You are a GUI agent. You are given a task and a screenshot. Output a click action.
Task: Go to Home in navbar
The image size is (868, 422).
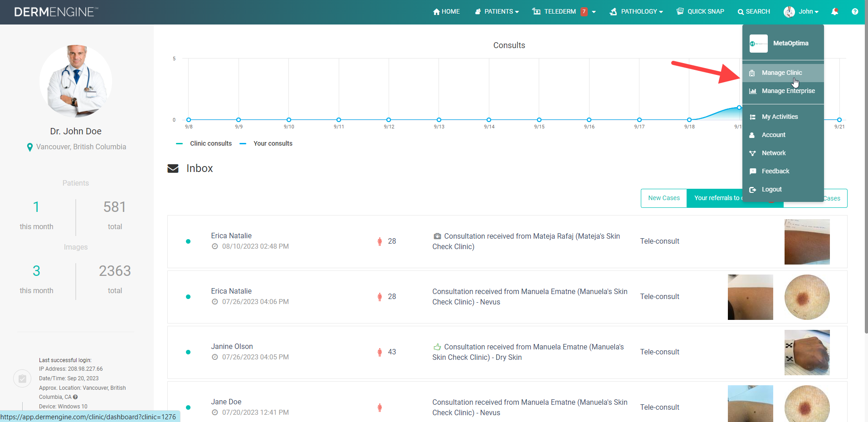pos(446,12)
